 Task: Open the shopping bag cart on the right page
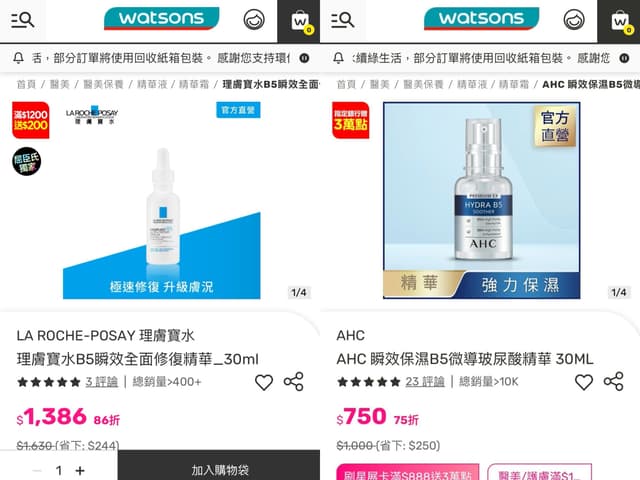click(x=619, y=21)
